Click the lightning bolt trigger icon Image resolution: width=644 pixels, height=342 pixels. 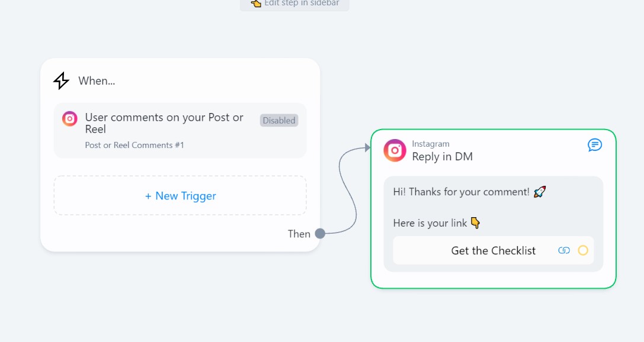(61, 81)
